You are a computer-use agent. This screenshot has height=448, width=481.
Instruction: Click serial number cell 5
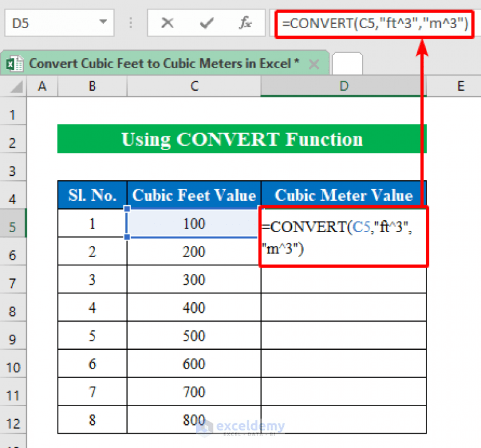[92, 336]
